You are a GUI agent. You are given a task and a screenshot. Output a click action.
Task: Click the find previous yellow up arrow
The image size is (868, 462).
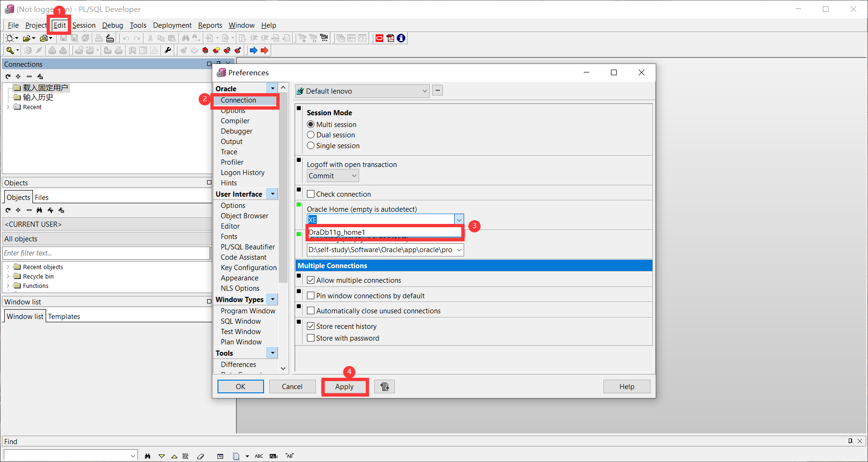click(x=174, y=456)
